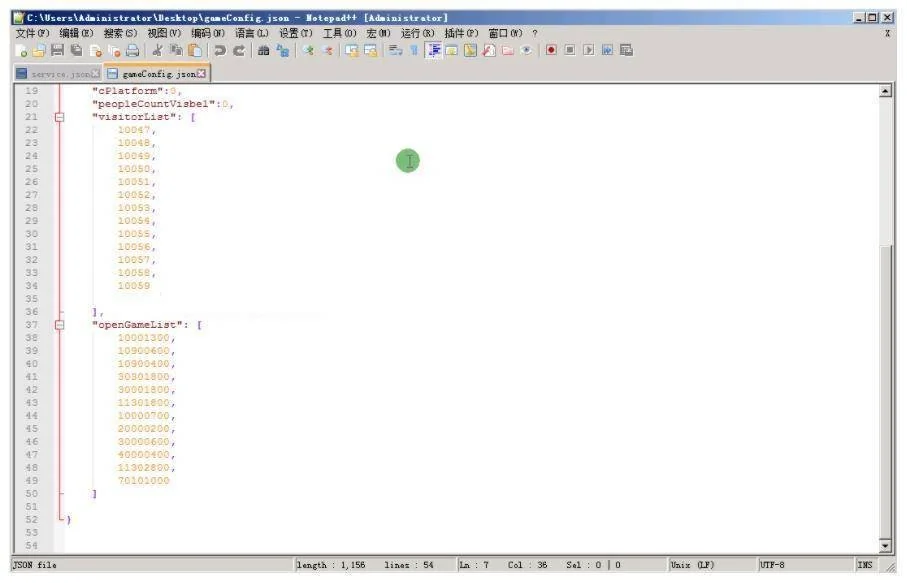Click the New file toolbar icon

pyautogui.click(x=23, y=51)
